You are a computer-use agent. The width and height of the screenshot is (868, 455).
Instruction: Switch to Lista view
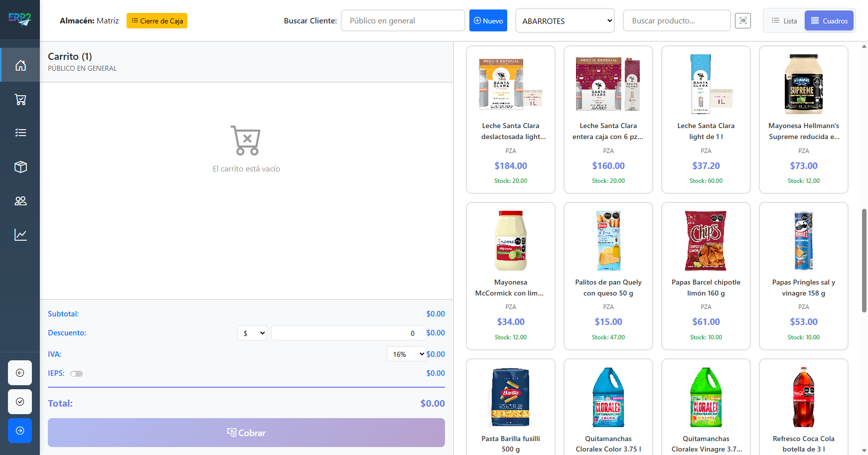point(784,21)
